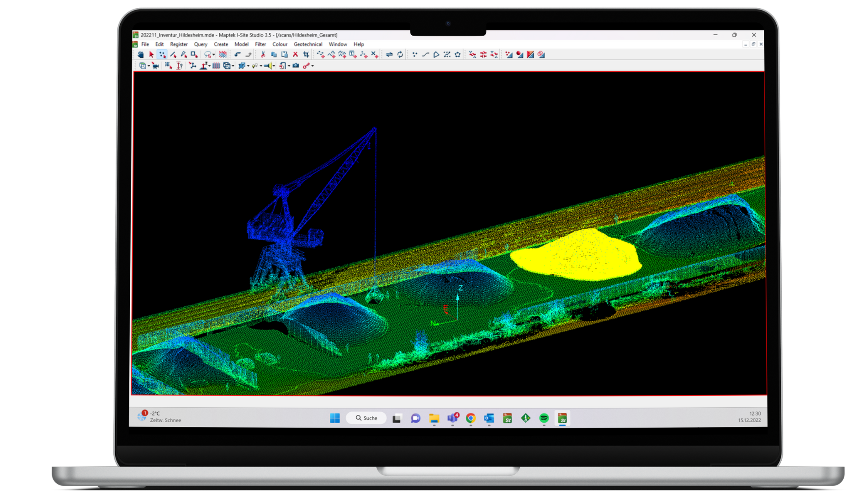Activate the point selection tool

(x=162, y=54)
